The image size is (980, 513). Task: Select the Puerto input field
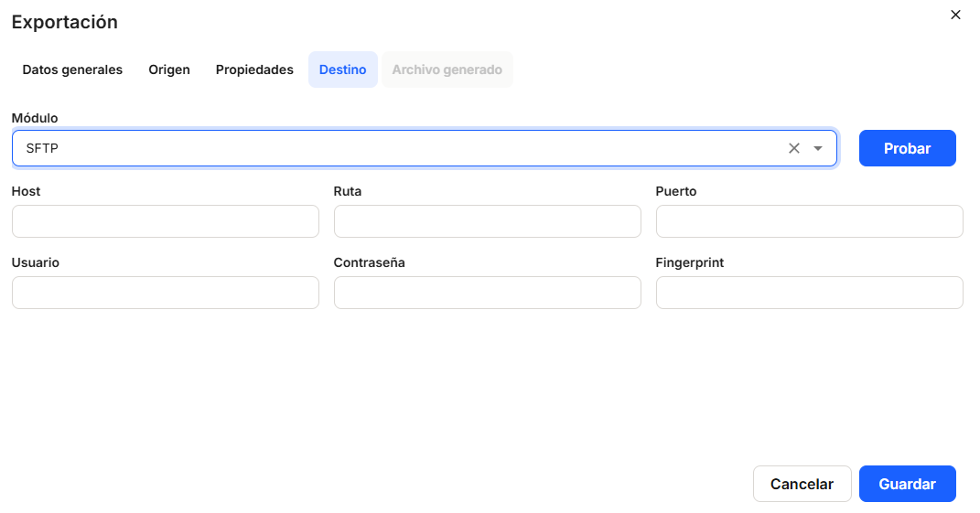[809, 221]
